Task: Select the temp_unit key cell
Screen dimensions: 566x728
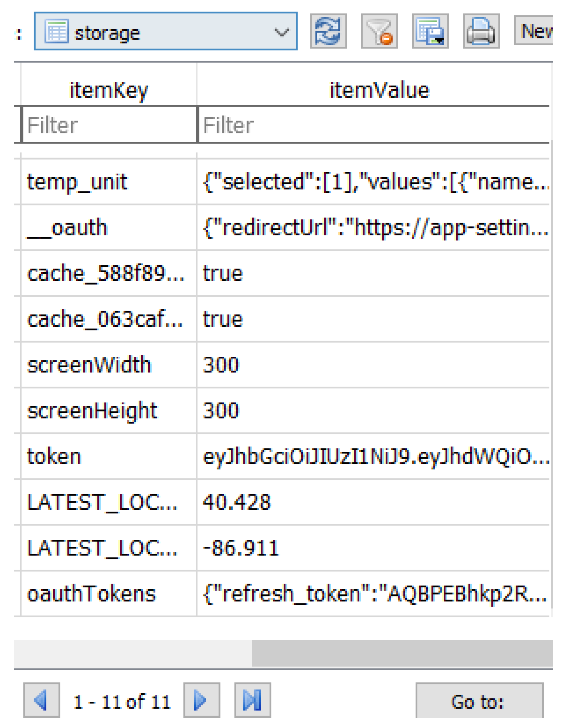Action: pyautogui.click(x=108, y=182)
